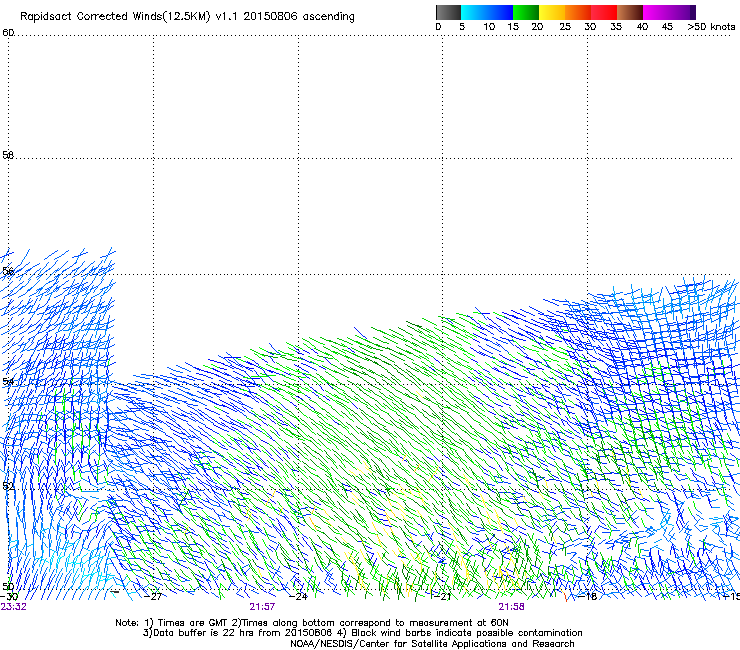This screenshot has height=650, width=740.
Task: Click the legend tick label 10
Action: click(x=489, y=27)
